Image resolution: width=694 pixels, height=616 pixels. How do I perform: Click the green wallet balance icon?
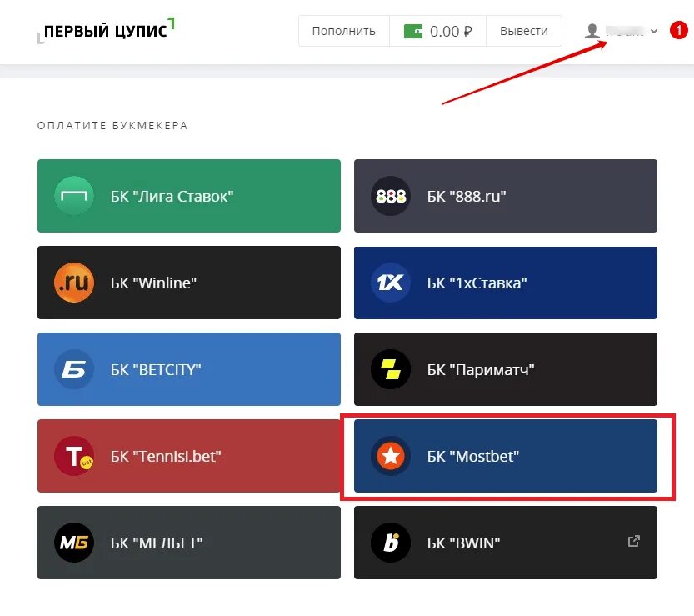tap(413, 31)
